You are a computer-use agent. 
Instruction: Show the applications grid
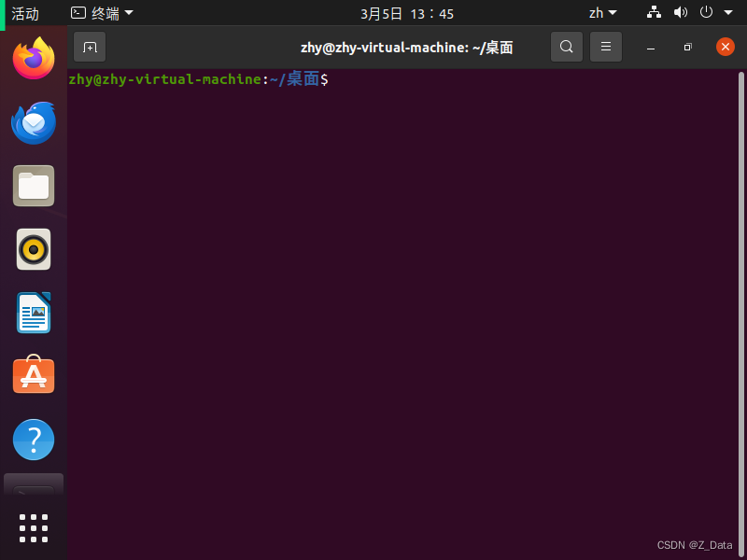(x=33, y=527)
